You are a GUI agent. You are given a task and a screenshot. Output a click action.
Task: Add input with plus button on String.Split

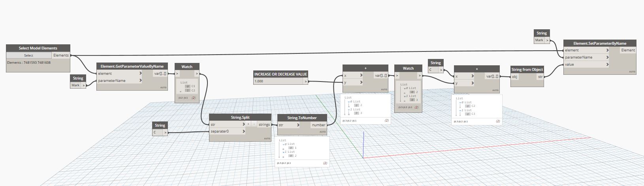point(249,124)
